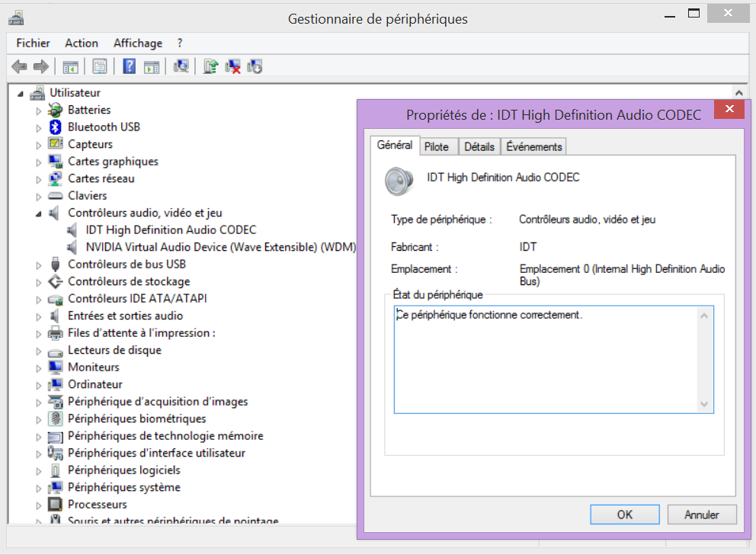The width and height of the screenshot is (756, 555).
Task: Expand the Contrôleurs IDE ATA/ATAPI node
Action: point(39,300)
